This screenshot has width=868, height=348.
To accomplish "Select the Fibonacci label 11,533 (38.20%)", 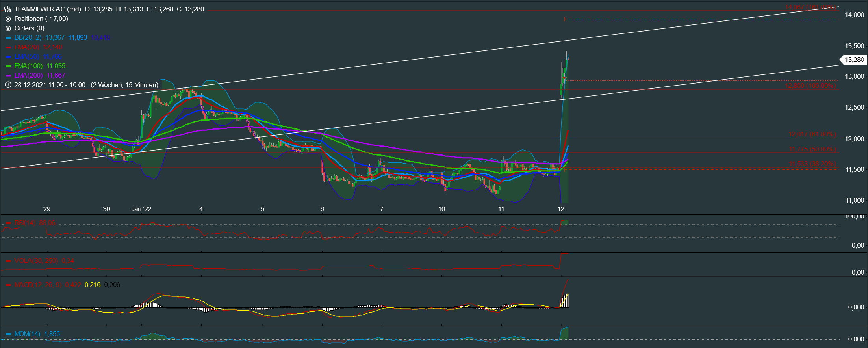I will (x=812, y=164).
